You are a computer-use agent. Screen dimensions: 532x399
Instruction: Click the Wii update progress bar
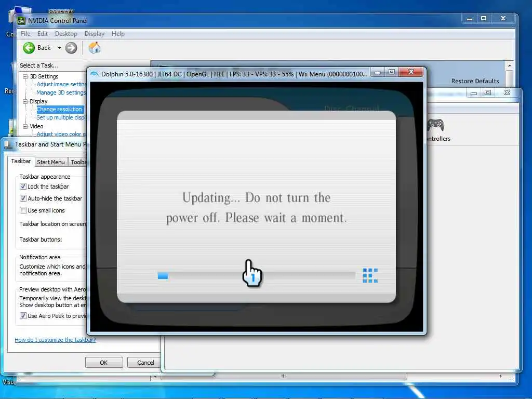tap(256, 275)
